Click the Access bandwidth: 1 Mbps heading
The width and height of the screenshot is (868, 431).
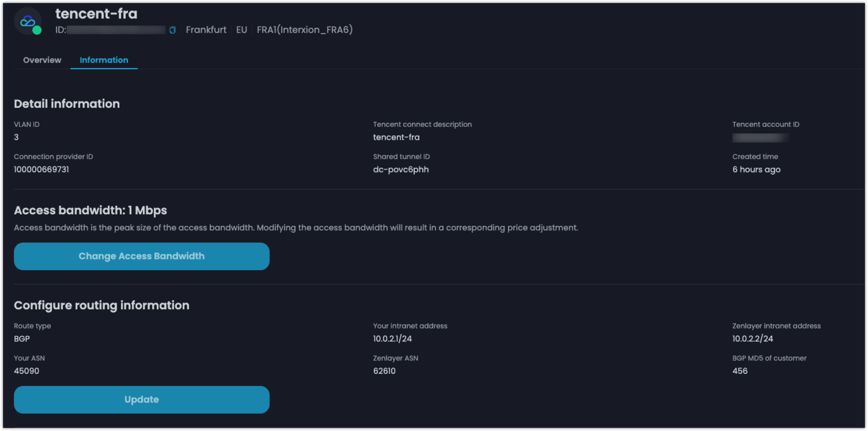[90, 210]
